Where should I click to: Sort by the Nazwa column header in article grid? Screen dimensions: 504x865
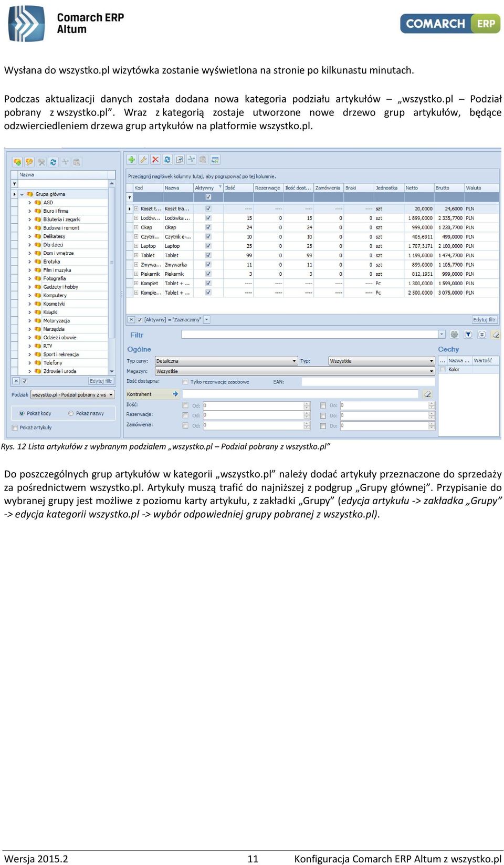tap(178, 187)
